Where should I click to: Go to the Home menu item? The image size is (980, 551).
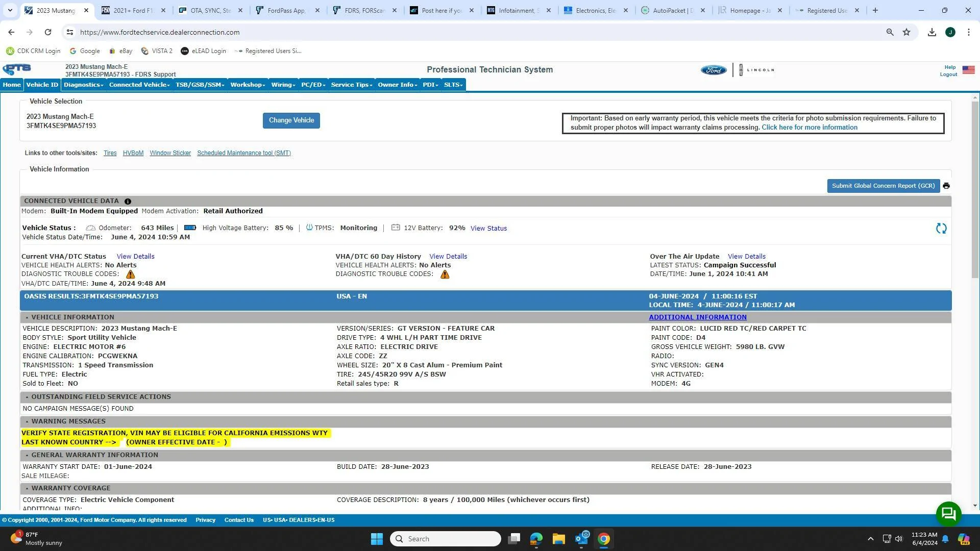pyautogui.click(x=12, y=85)
